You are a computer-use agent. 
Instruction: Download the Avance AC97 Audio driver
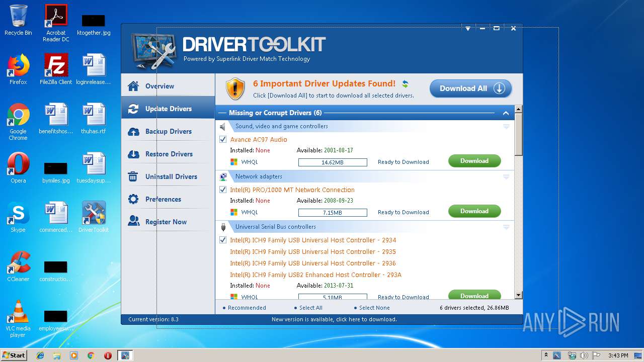(474, 161)
